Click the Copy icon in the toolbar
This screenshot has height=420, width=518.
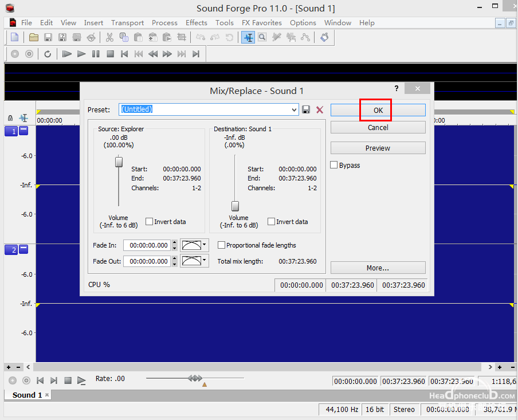click(x=124, y=37)
